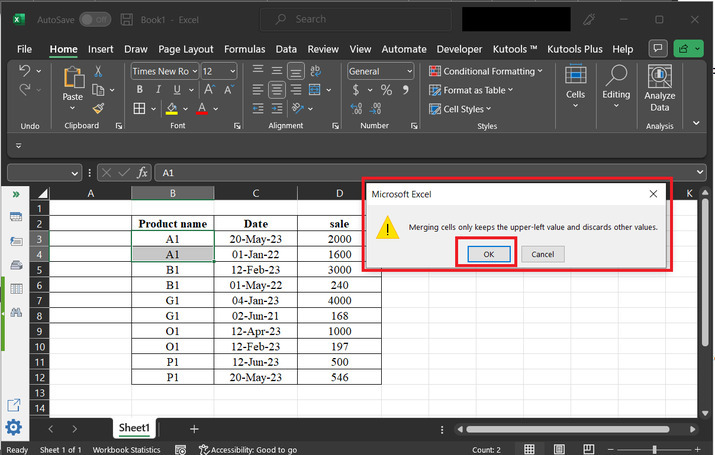Switch to the Formulas ribbon tab
715x455 pixels.
pos(244,49)
